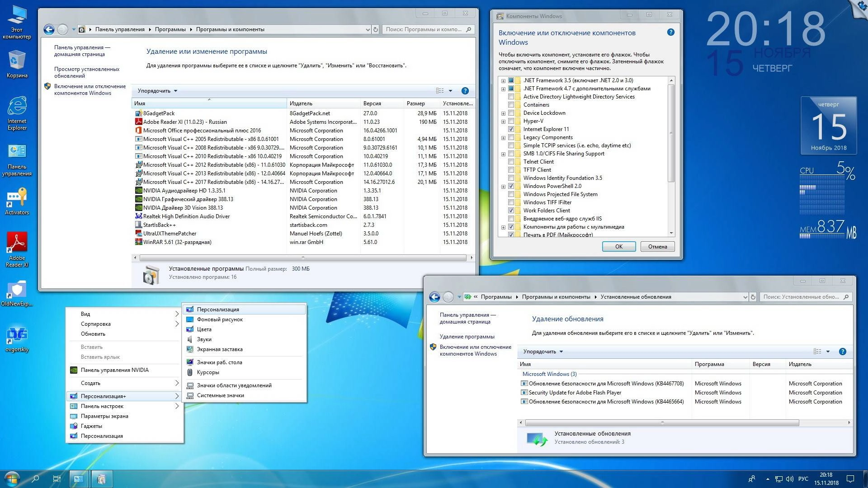868x488 pixels.
Task: Refresh the Programs and Features address bar
Action: [x=375, y=29]
